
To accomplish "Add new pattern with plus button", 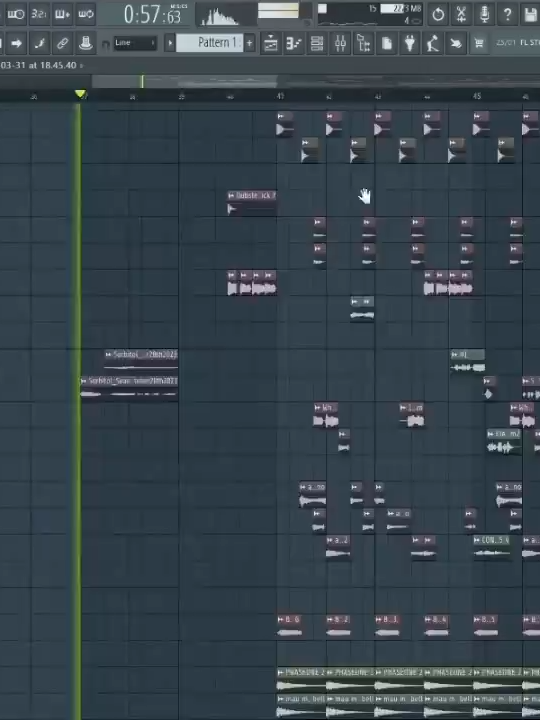I will pyautogui.click(x=249, y=43).
